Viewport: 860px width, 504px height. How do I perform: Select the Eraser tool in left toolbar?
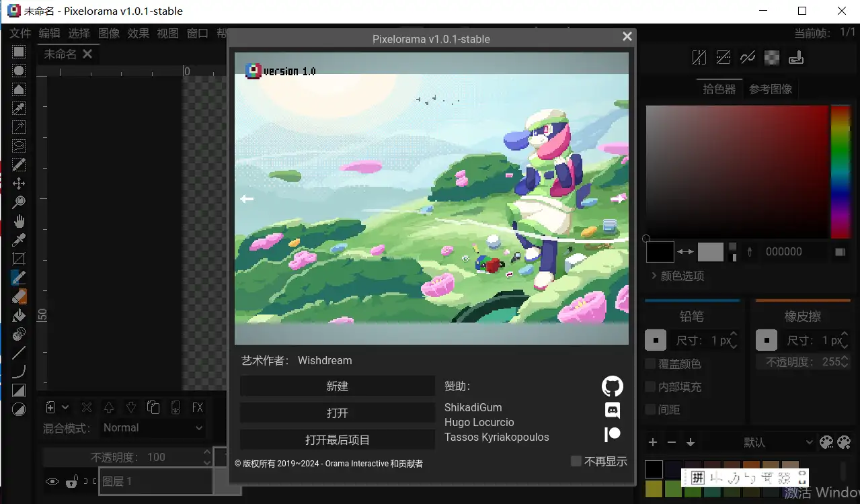tap(19, 296)
